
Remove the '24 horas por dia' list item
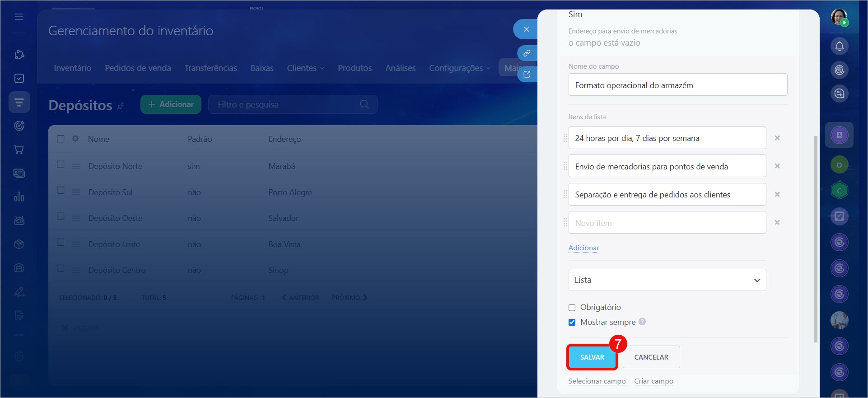tap(777, 138)
